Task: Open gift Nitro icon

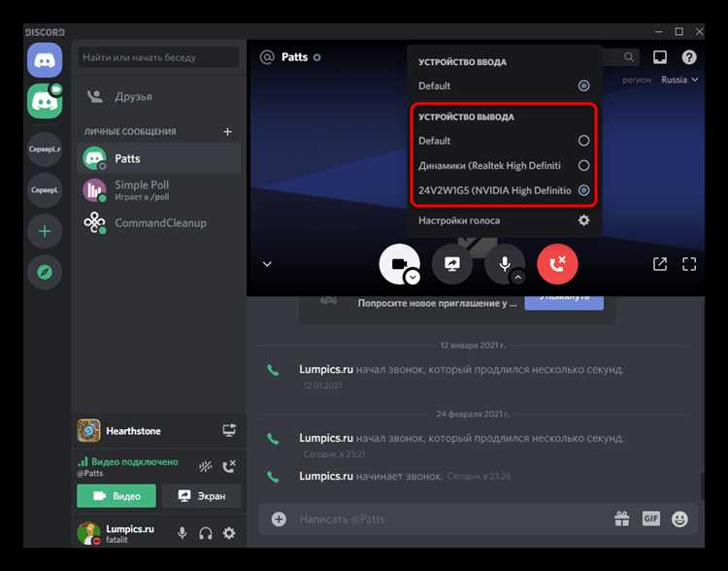Action: click(621, 519)
